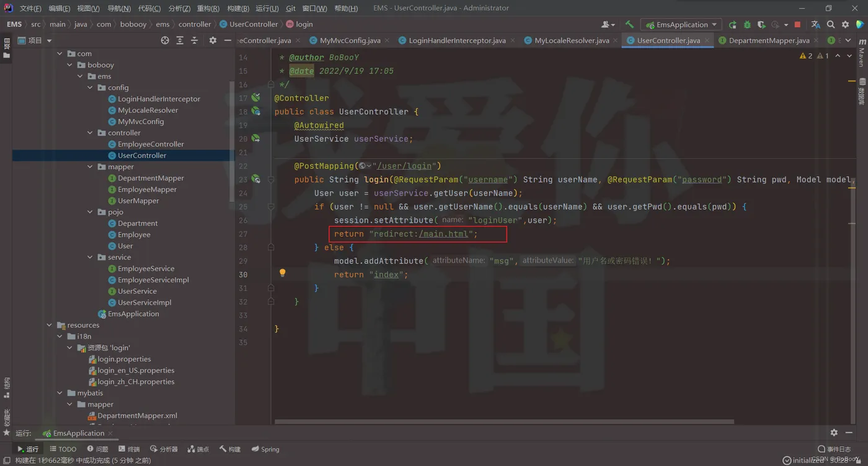Open Search Everywhere magnifier icon
Viewport: 868px width, 466px height.
831,25
